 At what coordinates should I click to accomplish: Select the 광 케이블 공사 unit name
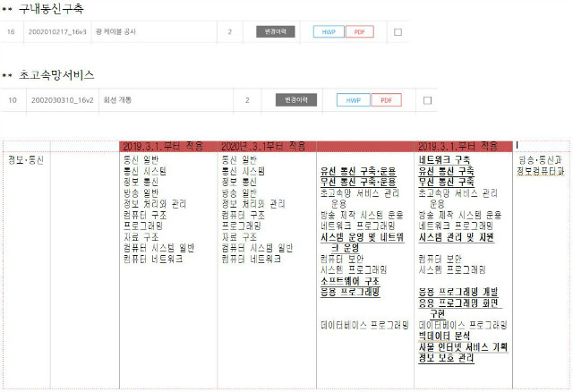(x=116, y=32)
